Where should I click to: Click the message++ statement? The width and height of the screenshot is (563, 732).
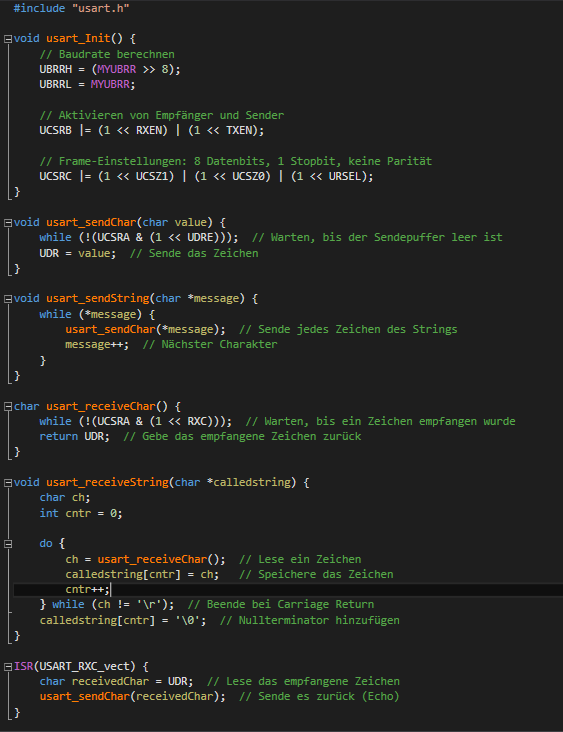[x=97, y=345]
